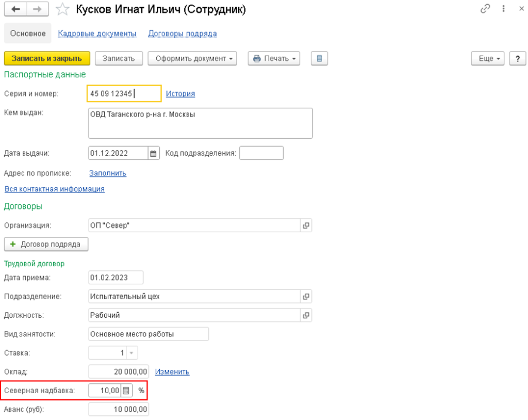This screenshot has height=420, width=528.
Task: Add a new Договор подряда
Action: [46, 244]
